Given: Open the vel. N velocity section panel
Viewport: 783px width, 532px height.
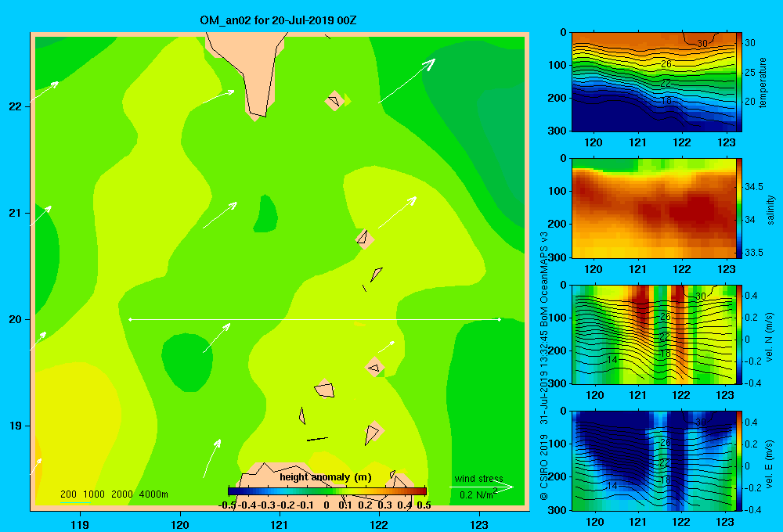Looking at the screenshot, I should click(x=654, y=334).
